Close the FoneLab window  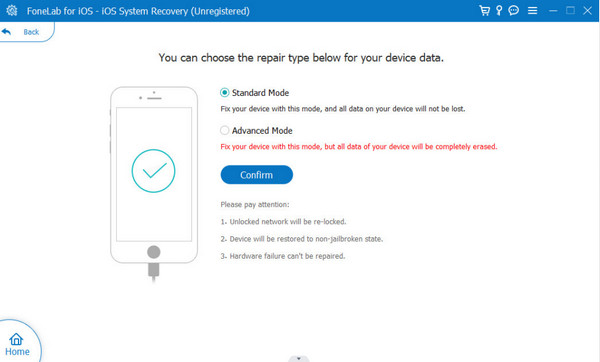[587, 11]
